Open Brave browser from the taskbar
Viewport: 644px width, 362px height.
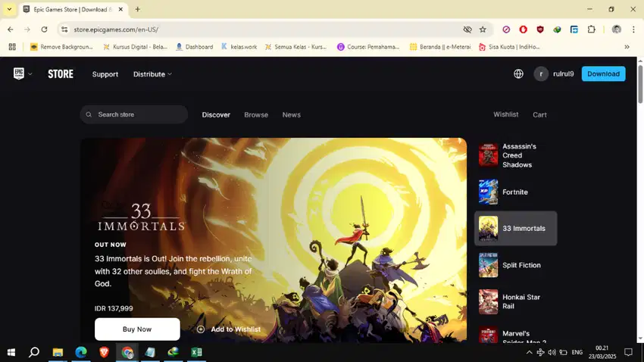(x=104, y=352)
